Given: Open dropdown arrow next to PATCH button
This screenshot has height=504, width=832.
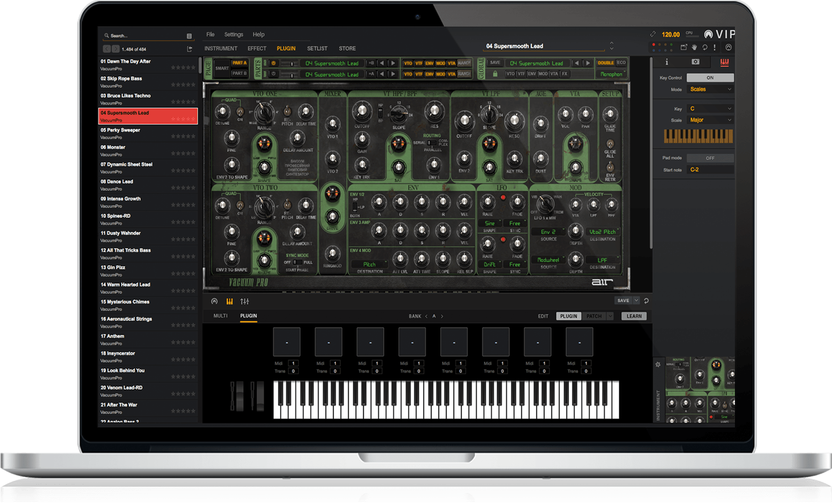Looking at the screenshot, I should [610, 316].
